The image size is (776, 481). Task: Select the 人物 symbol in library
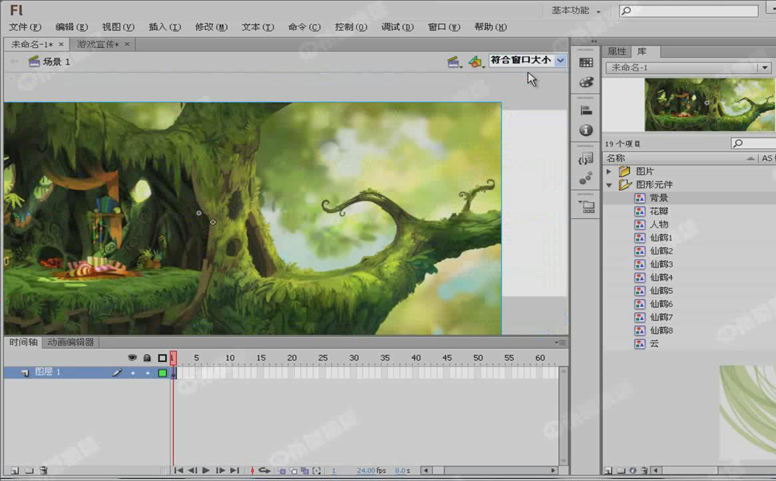point(658,224)
